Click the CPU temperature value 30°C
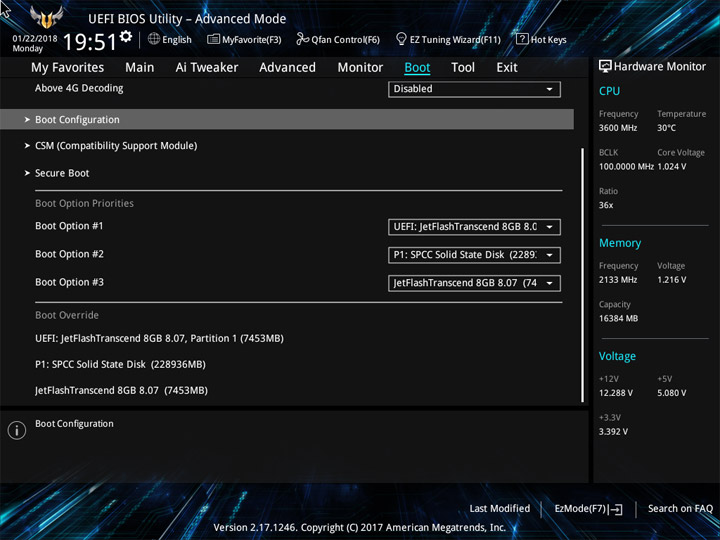 coord(666,128)
